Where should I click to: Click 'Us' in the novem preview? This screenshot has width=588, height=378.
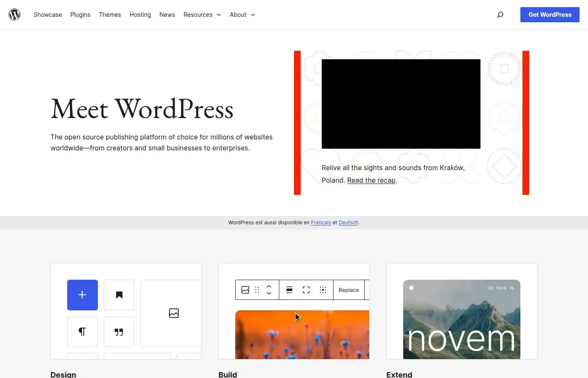click(491, 288)
